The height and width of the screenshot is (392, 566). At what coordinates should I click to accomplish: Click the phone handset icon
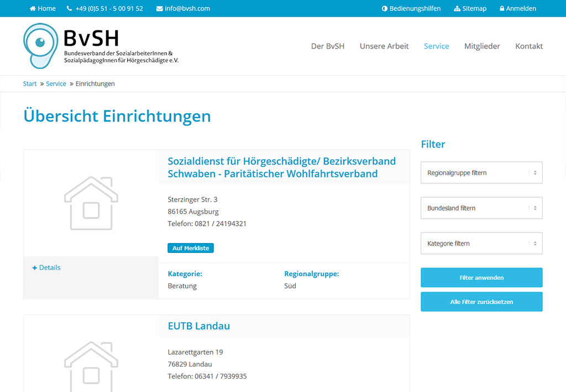pyautogui.click(x=69, y=9)
